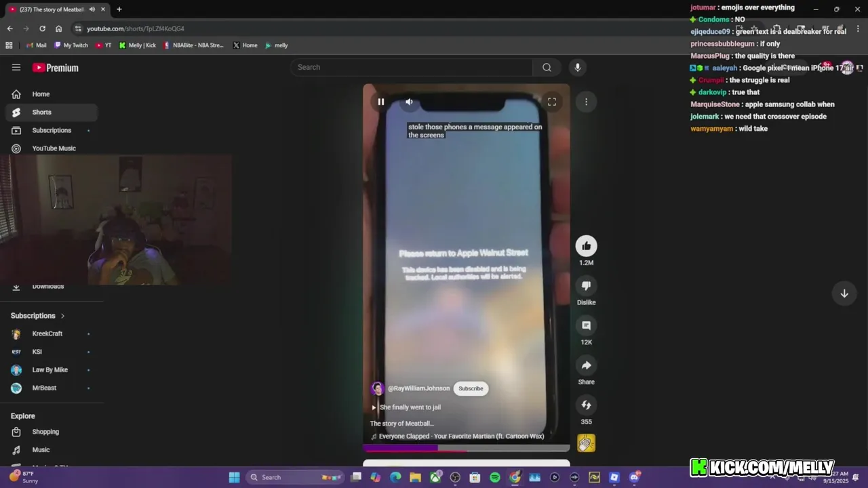Mute the tab using its speaker icon
Viewport: 868px width, 488px height.
[92, 9]
